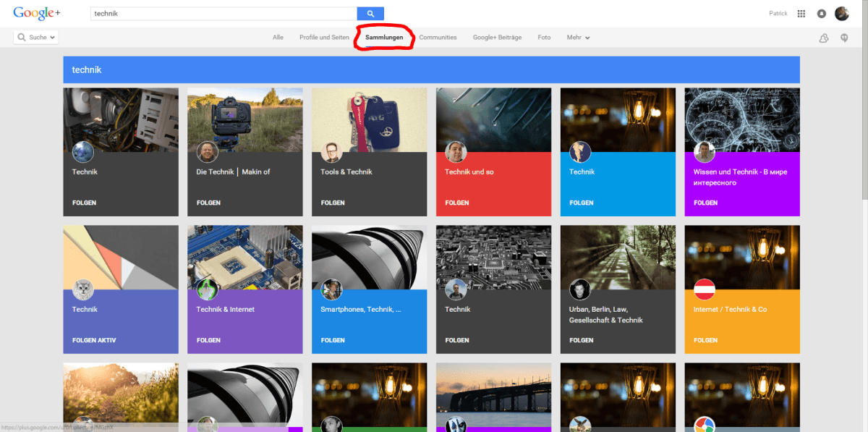Select the Profile und Seiten tab

324,38
